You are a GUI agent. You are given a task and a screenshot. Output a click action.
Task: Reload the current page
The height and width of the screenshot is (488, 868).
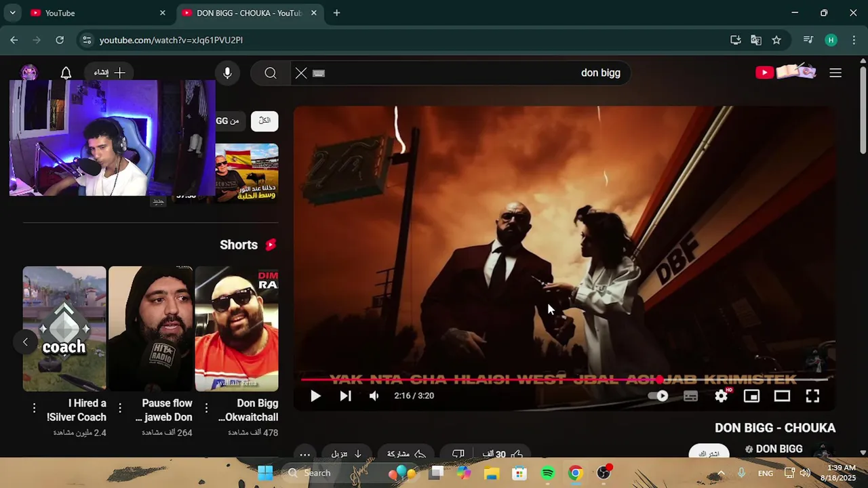[x=60, y=40]
